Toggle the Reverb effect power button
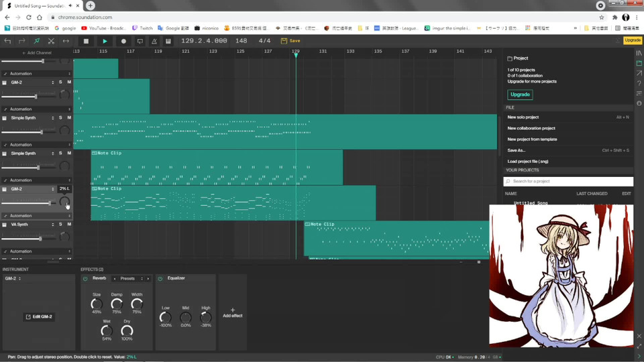The height and width of the screenshot is (362, 644). pyautogui.click(x=85, y=278)
